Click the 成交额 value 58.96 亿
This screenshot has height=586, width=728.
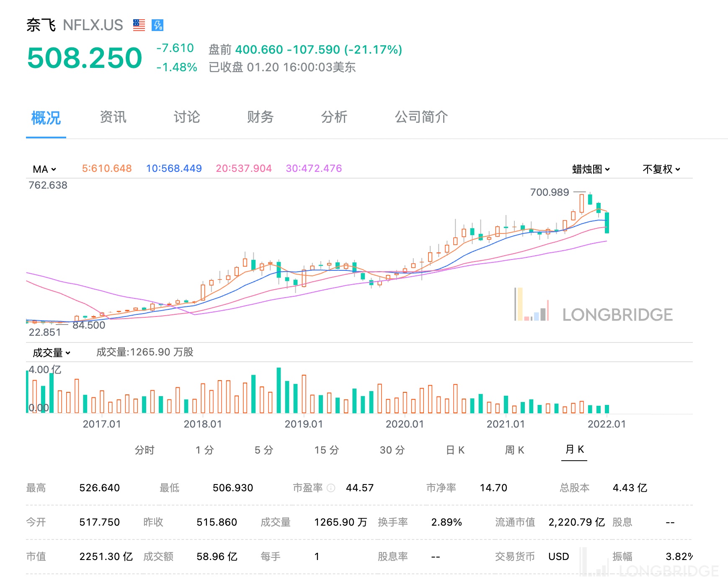pyautogui.click(x=217, y=557)
